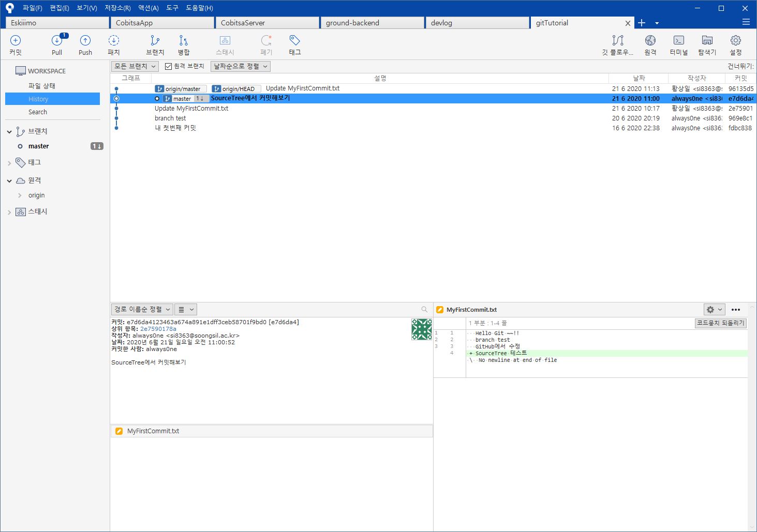Screen dimensions: 757x532
Task: Open the 날짜순으로 정렬 sort dropdown
Action: 241,66
